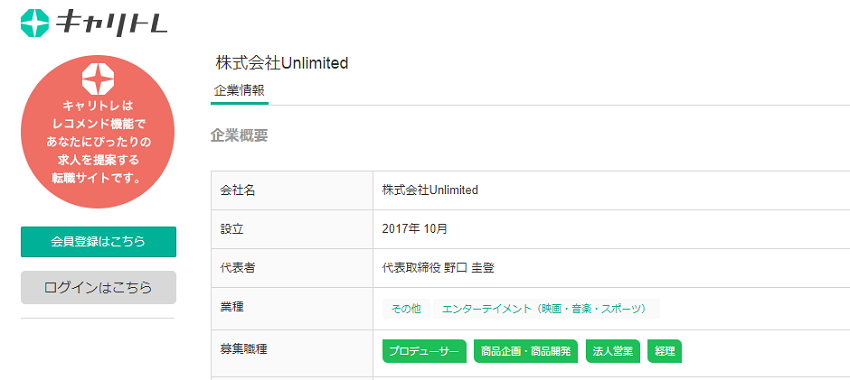Click the 募集職種 row label

coord(243,350)
